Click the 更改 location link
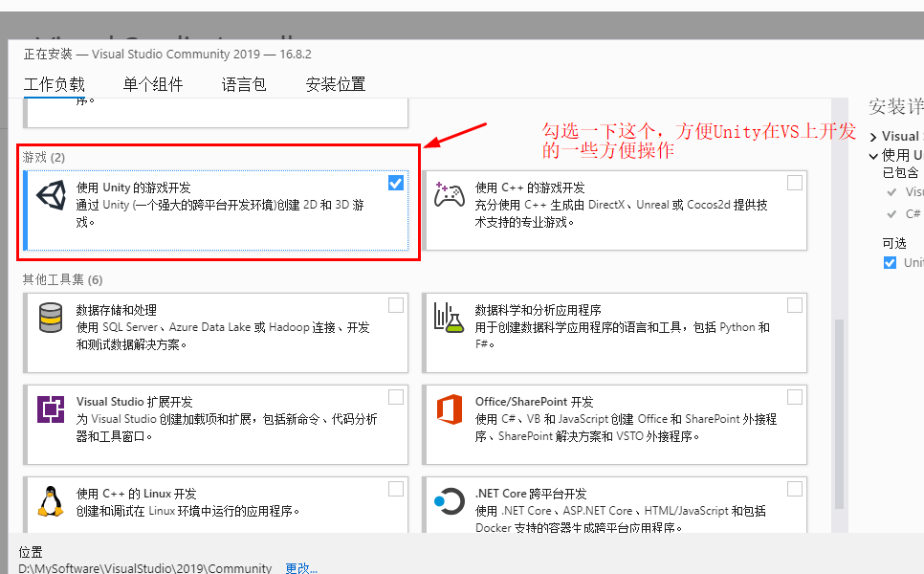The image size is (924, 574). click(301, 568)
